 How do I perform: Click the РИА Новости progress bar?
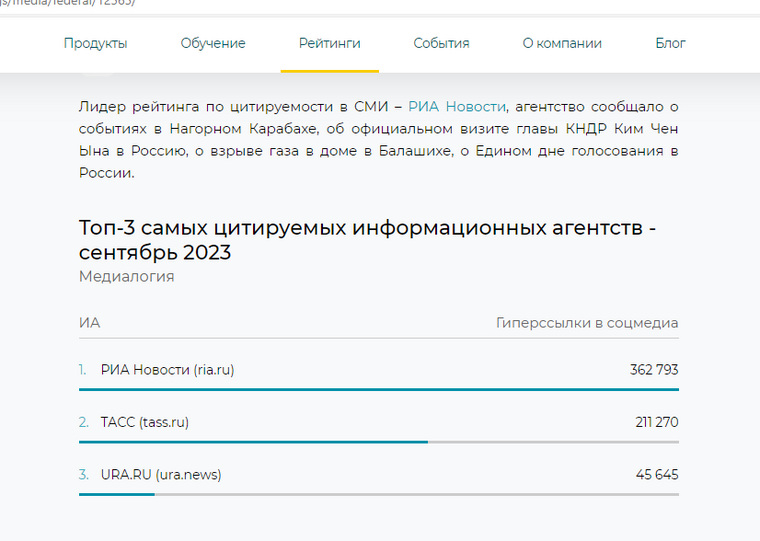pos(379,389)
